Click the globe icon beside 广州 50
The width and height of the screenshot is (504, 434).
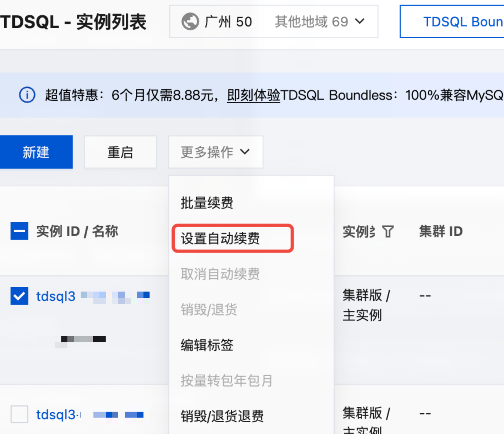[x=190, y=21]
